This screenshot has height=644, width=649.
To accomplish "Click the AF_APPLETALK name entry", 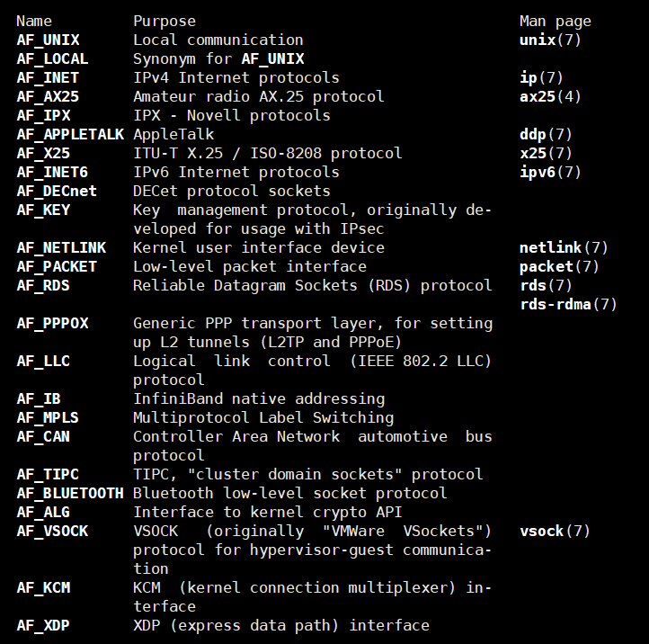I will pyautogui.click(x=70, y=135).
